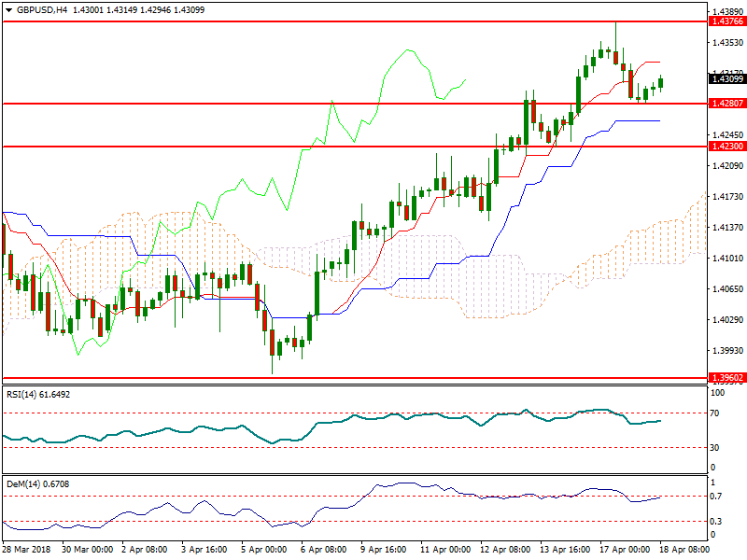Click the latest green candle on chart
The width and height of the screenshot is (747, 560).
click(661, 83)
